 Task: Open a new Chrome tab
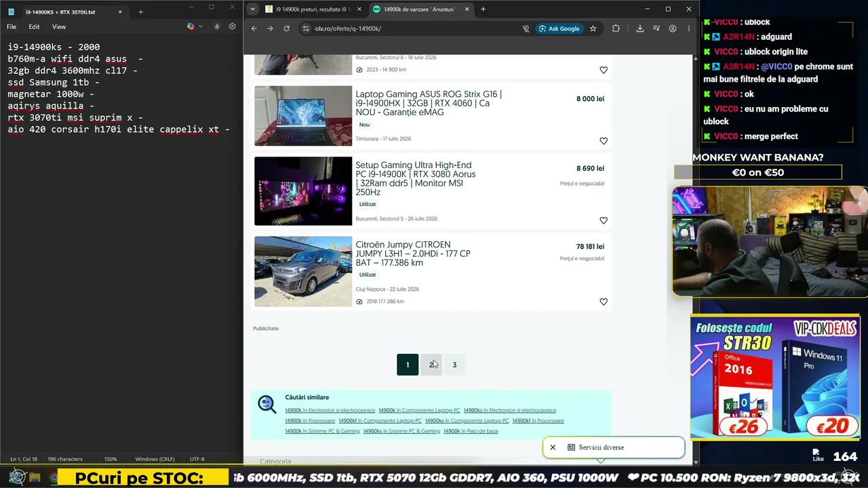(x=484, y=9)
